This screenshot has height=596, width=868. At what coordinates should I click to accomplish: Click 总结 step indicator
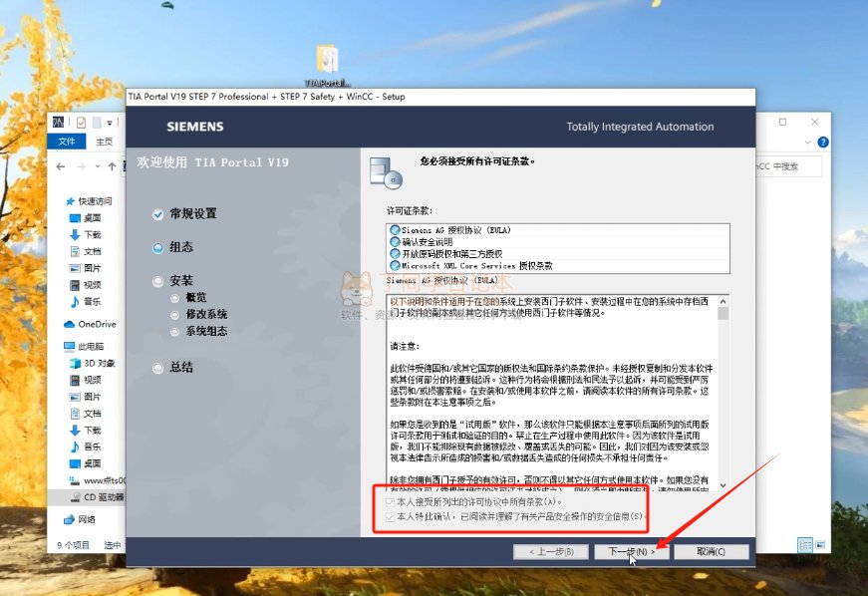158,368
